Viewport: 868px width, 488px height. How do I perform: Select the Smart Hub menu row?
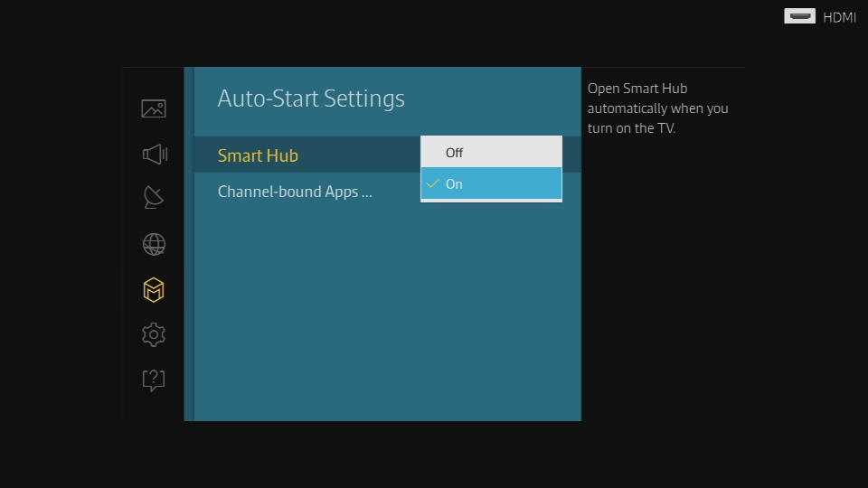click(x=388, y=155)
